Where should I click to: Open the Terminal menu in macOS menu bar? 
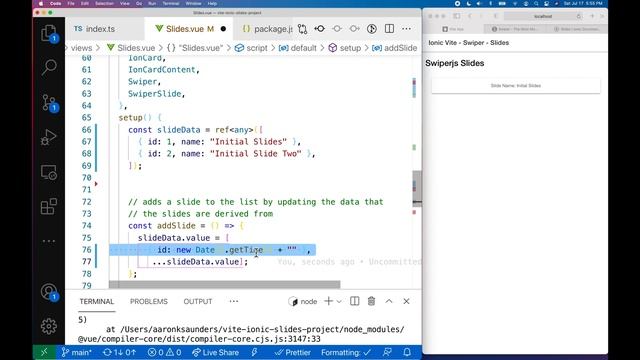pos(171,3)
